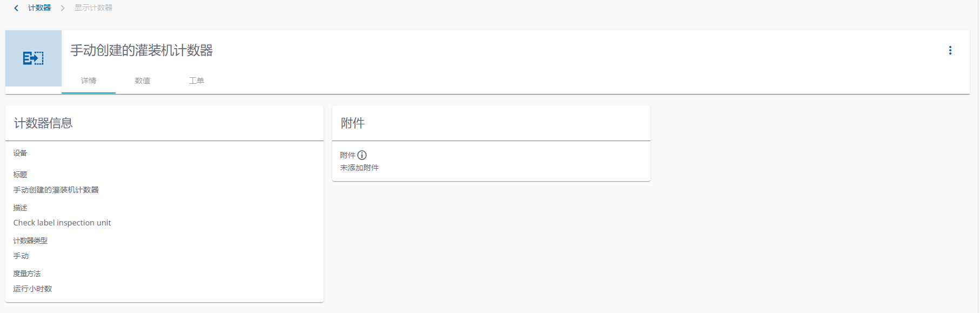Click the counter symbol beside the page title

point(33,58)
